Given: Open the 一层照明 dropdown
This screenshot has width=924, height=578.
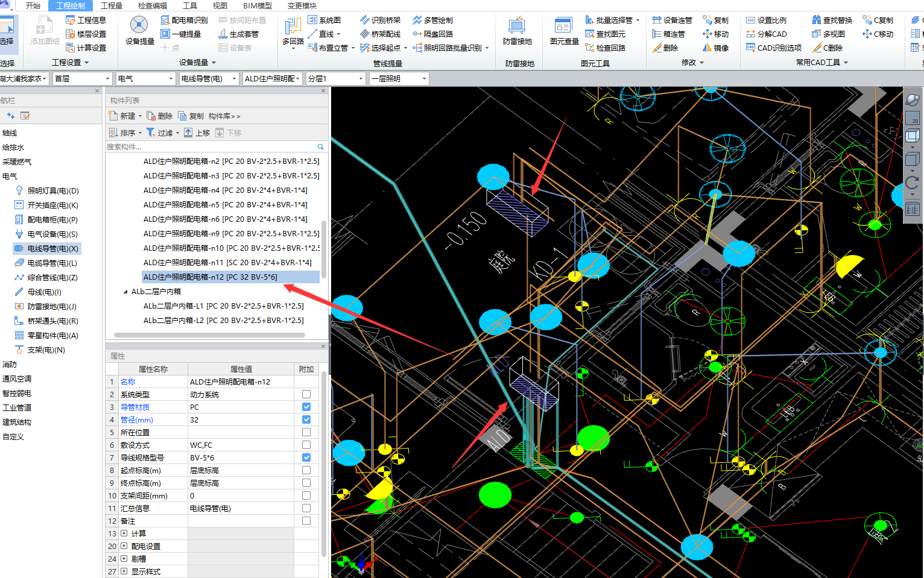Looking at the screenshot, I should (x=399, y=78).
